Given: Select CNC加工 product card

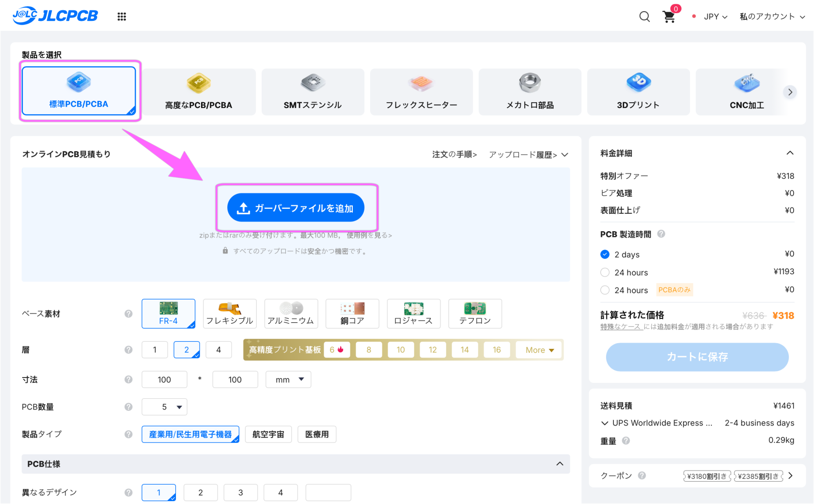Looking at the screenshot, I should (747, 92).
